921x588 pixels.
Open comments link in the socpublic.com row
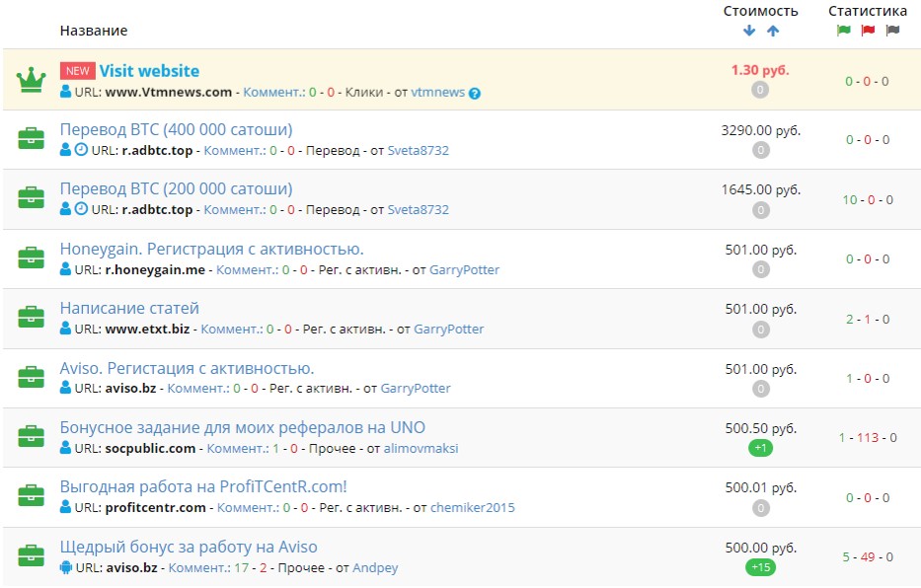coord(238,448)
